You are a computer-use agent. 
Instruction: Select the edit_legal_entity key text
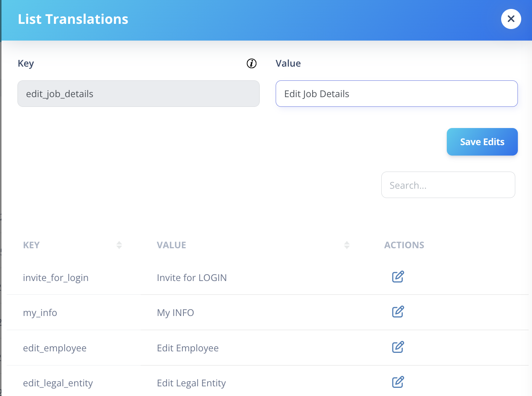[x=58, y=383]
